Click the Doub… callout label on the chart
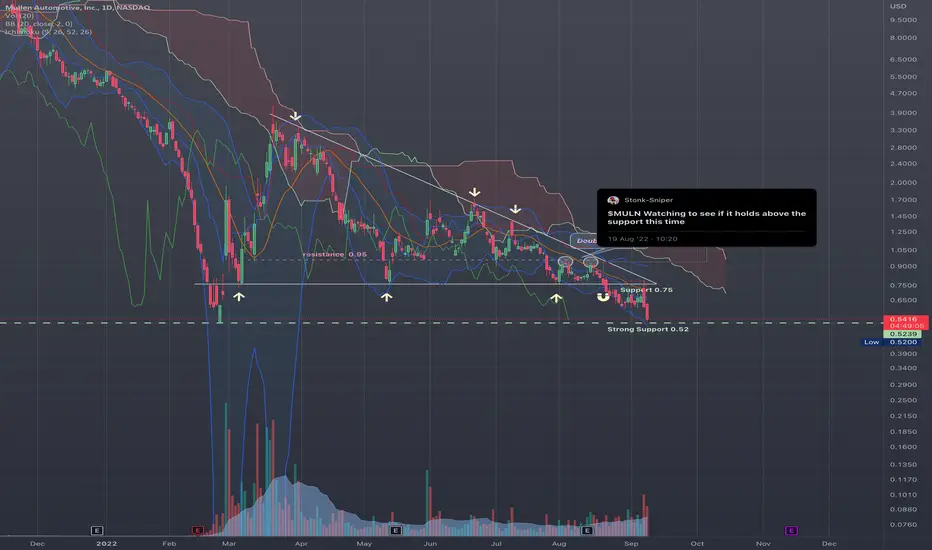Image resolution: width=932 pixels, height=550 pixels. pos(585,240)
